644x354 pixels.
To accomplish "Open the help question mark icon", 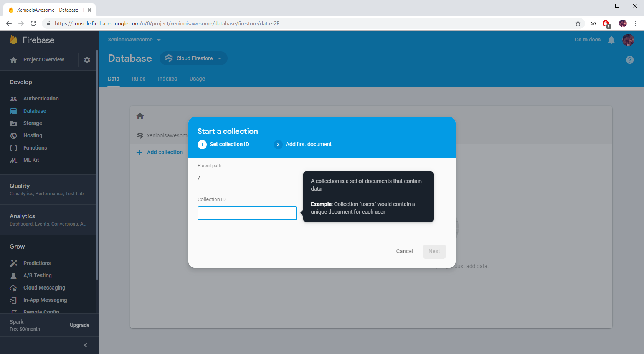I will pos(630,60).
